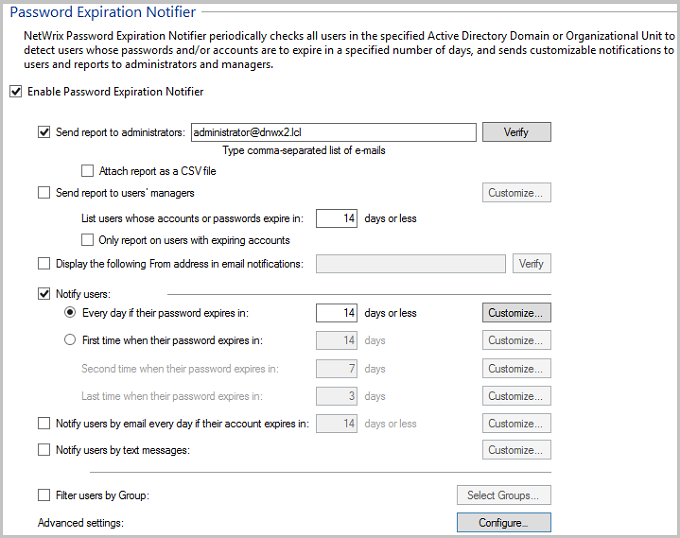Click 'Last time when their password expires in' label
Viewport: 680px width, 538px height.
[x=172, y=396]
